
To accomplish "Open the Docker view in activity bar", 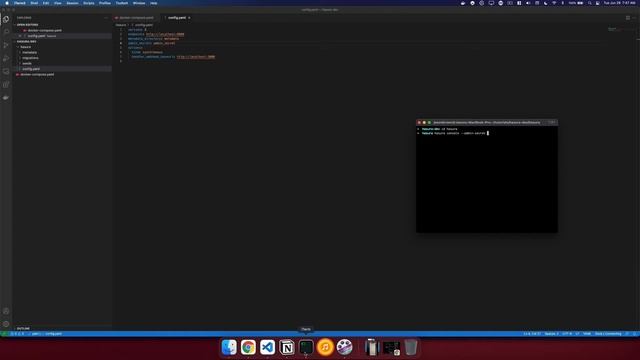I will click(6, 98).
